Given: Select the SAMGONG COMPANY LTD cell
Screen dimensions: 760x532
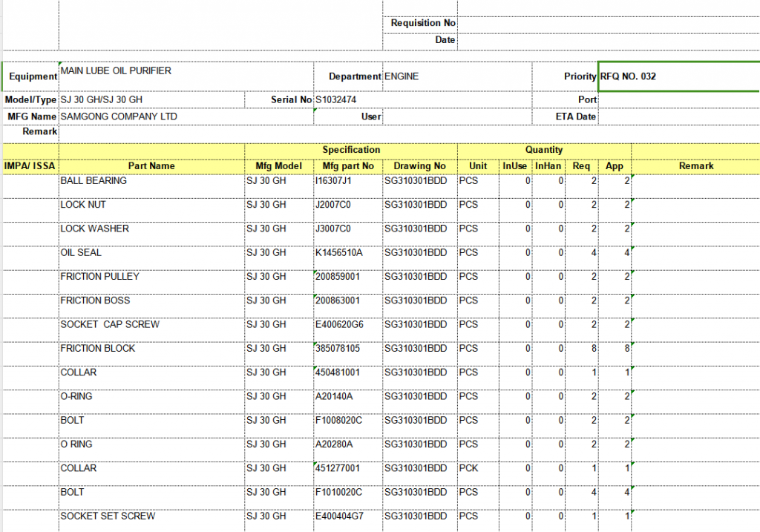Looking at the screenshot, I should [x=151, y=116].
